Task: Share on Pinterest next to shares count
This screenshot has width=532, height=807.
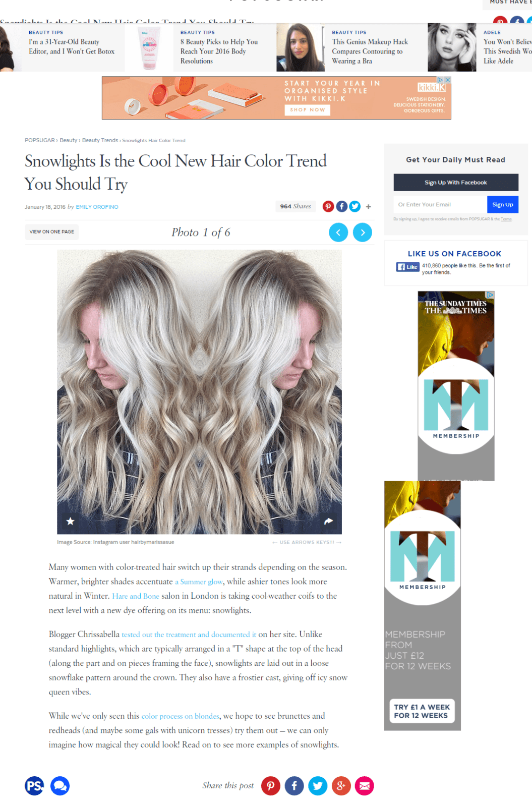Action: (328, 206)
